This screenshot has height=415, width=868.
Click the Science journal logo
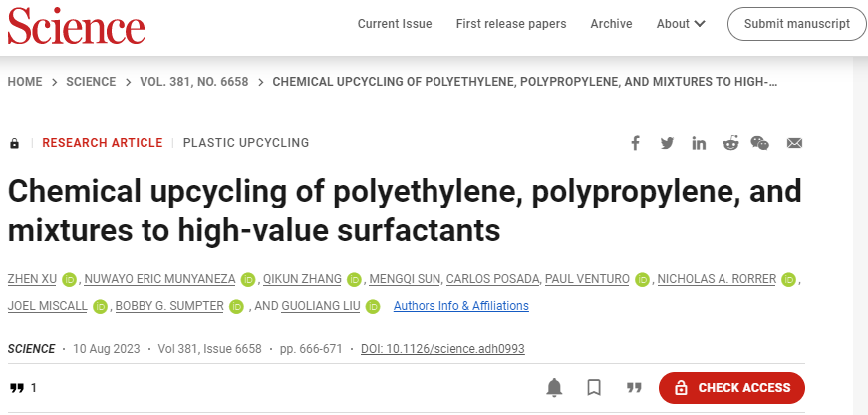coord(76,24)
